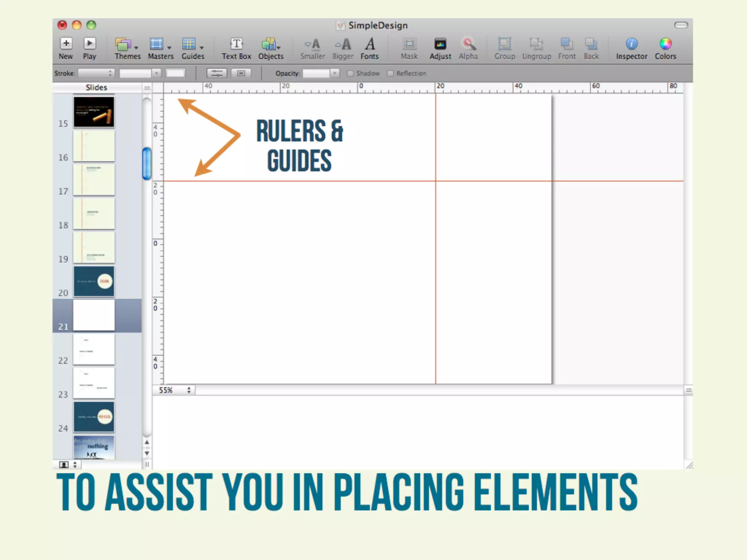747x560 pixels.
Task: Open the Opacity dropdown in the format bar
Action: [x=334, y=74]
